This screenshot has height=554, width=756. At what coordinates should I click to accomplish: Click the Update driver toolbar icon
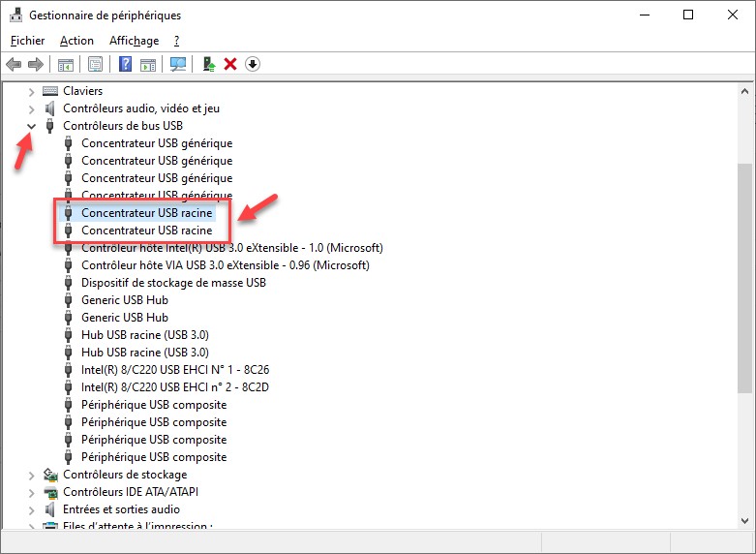(x=208, y=64)
